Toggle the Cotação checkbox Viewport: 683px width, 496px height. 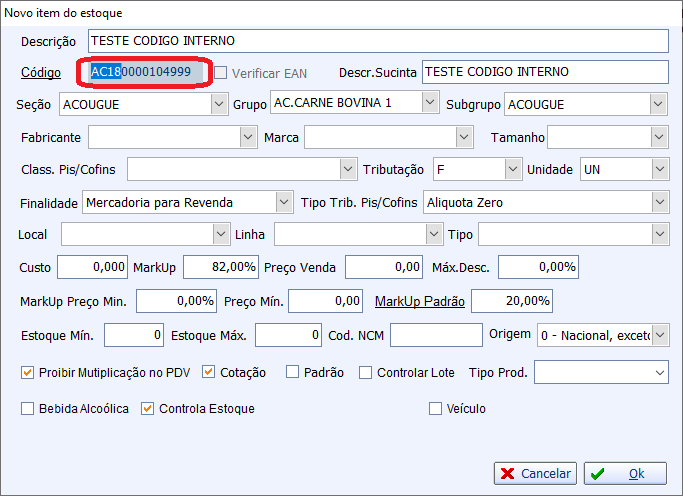[209, 373]
